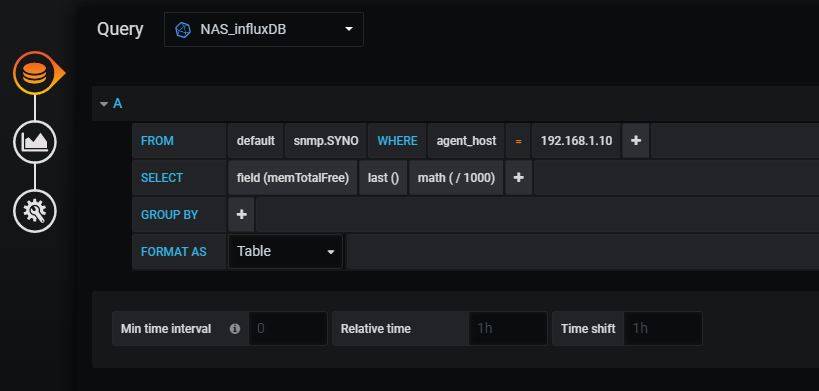Screen dimensions: 819x391
Task: Click the last () aggregation segment
Action: click(383, 178)
